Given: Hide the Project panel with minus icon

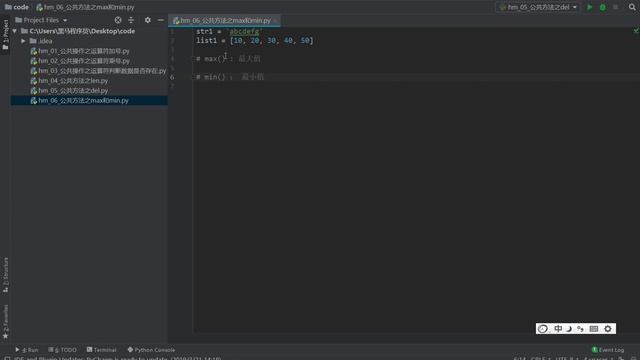Looking at the screenshot, I should click(x=161, y=20).
